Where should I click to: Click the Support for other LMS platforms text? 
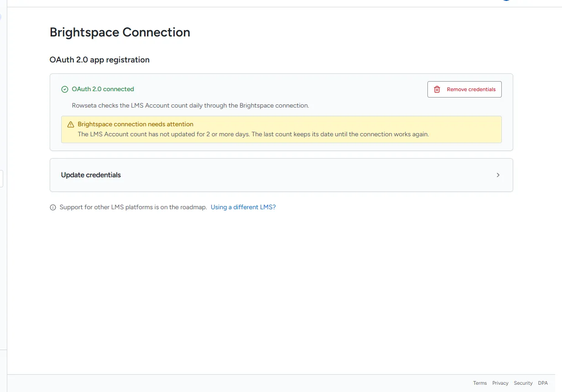point(133,207)
